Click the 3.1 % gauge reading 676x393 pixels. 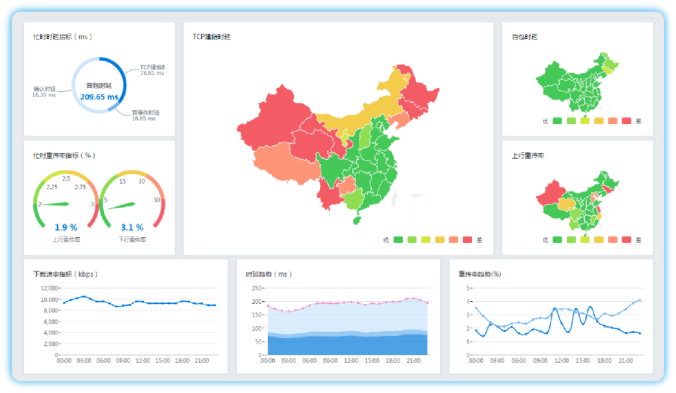(132, 227)
